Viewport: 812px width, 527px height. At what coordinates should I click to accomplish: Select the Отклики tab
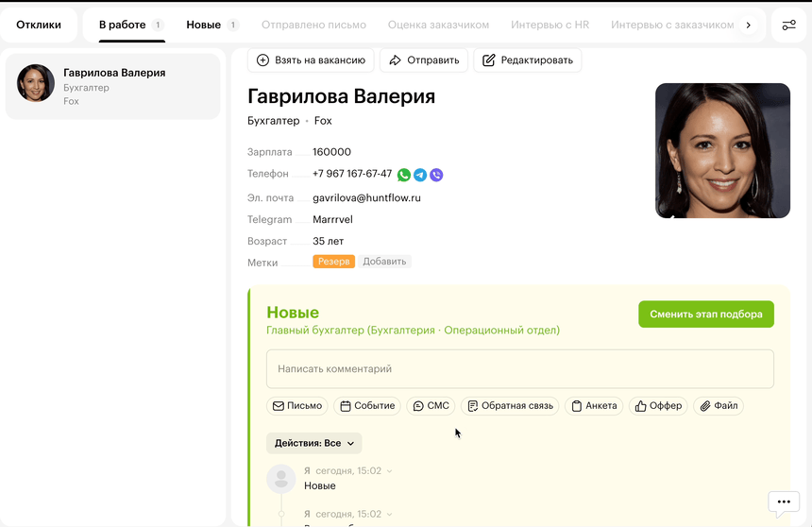pos(39,25)
